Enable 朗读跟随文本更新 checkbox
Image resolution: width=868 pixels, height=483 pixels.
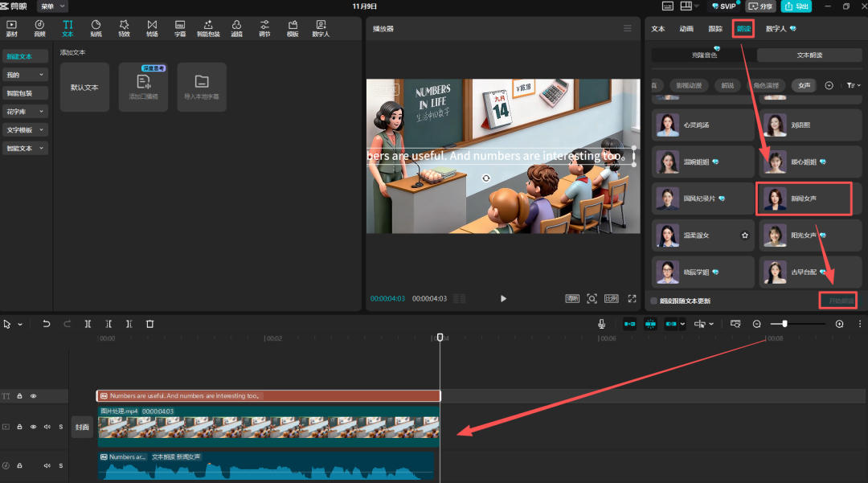click(x=654, y=301)
